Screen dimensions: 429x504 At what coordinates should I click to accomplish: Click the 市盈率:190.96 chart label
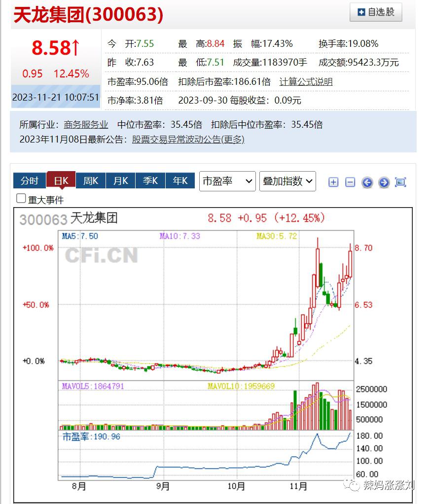91,436
